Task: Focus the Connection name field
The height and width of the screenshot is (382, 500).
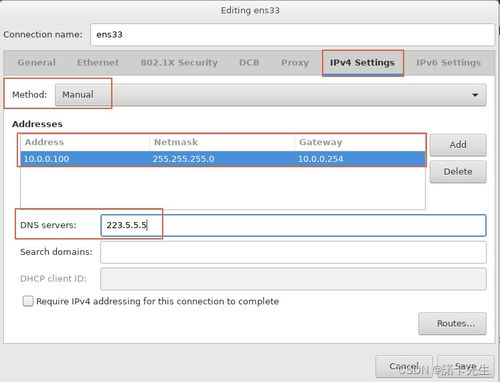Action: pos(292,35)
